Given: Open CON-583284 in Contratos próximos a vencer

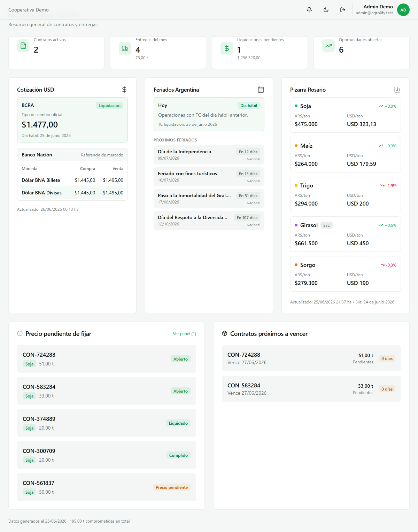Looking at the screenshot, I should pos(311,389).
